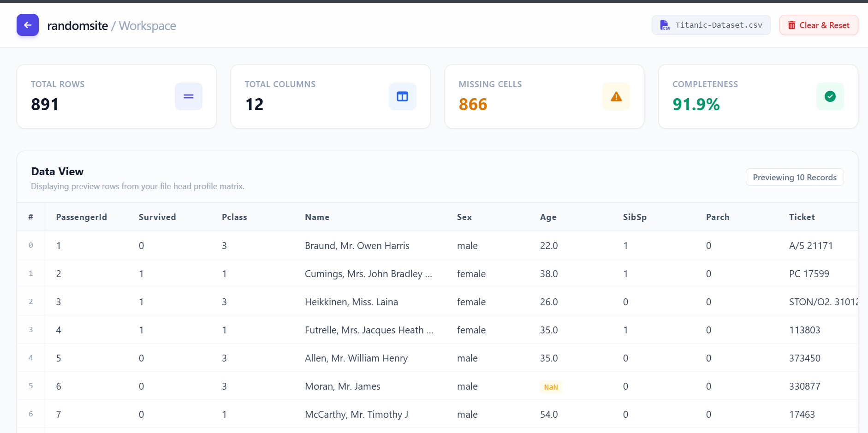Click the 866 missing cells value

tap(473, 104)
